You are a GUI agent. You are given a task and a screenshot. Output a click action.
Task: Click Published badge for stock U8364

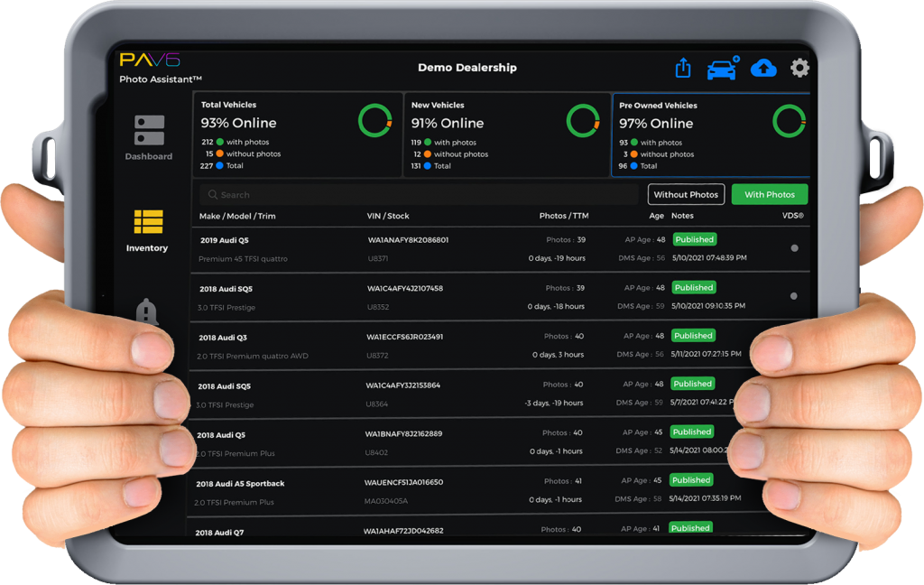[692, 384]
